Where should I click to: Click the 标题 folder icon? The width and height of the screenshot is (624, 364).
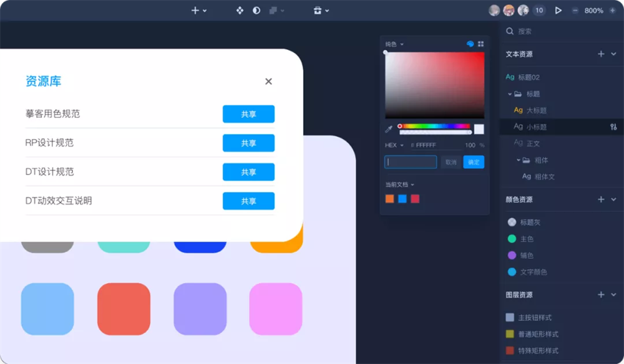click(x=518, y=94)
